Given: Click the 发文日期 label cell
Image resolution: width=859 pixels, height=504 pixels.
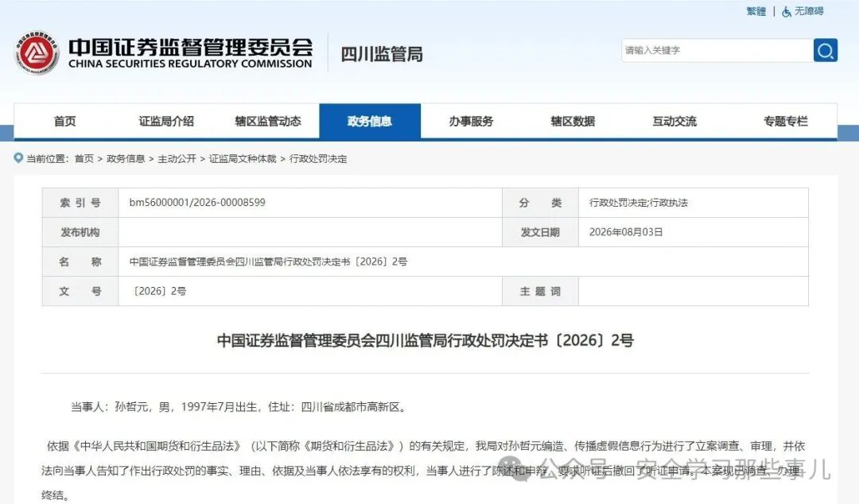Looking at the screenshot, I should [540, 232].
